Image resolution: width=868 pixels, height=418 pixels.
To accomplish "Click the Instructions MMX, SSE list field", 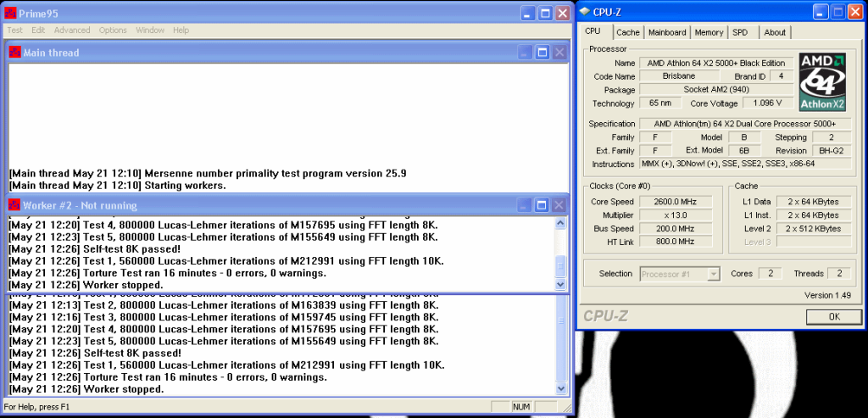I will click(745, 164).
